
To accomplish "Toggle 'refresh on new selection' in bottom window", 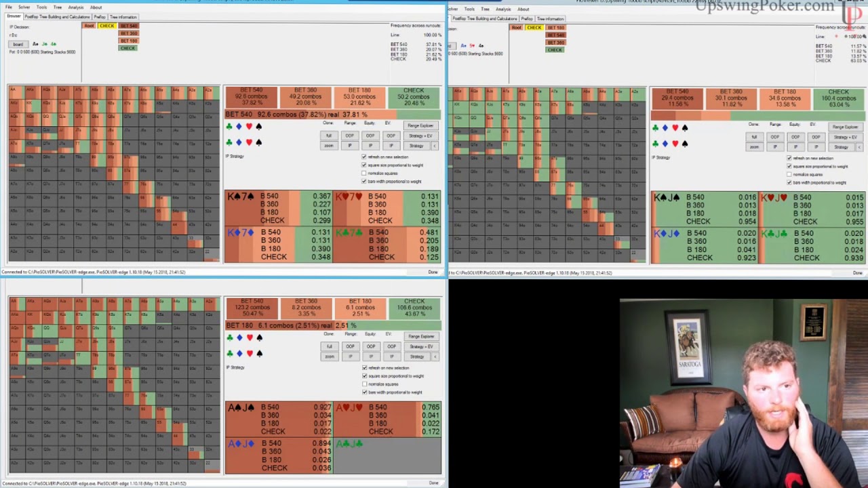I will point(364,367).
